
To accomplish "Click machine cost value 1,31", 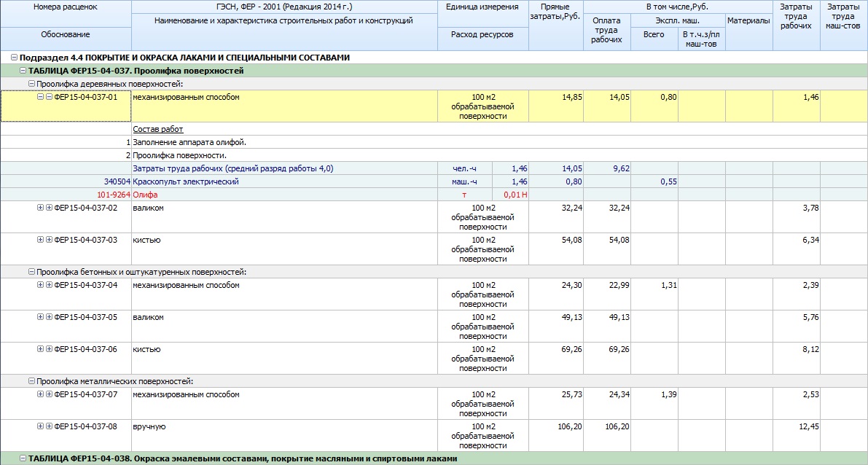I will [668, 285].
